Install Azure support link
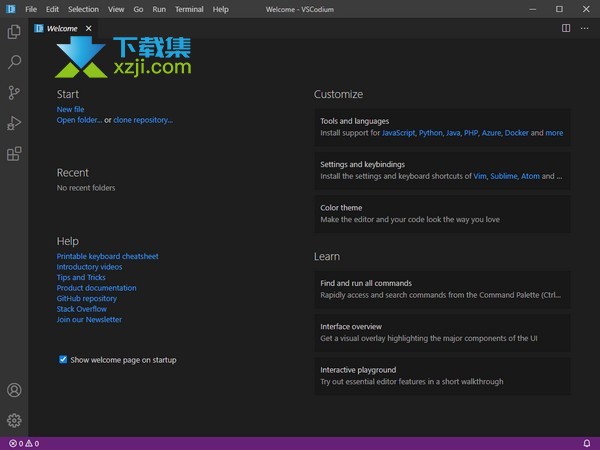The width and height of the screenshot is (600, 450). point(491,133)
